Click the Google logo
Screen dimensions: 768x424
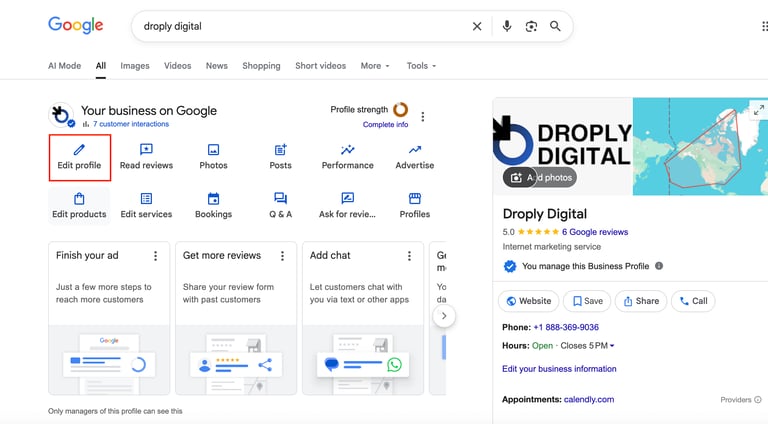(76, 25)
